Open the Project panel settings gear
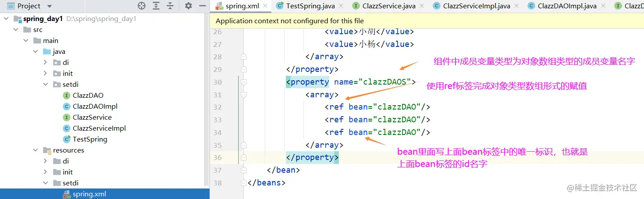 tap(189, 6)
